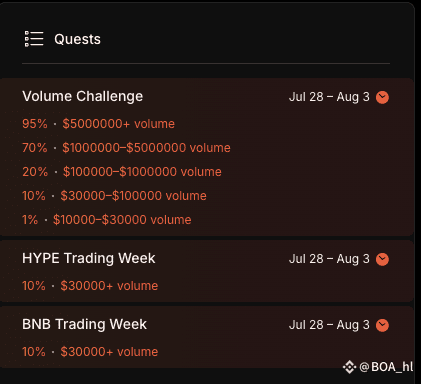This screenshot has width=421, height=384.
Task: Click the @BOA_hl watermark handle
Action: 386,367
